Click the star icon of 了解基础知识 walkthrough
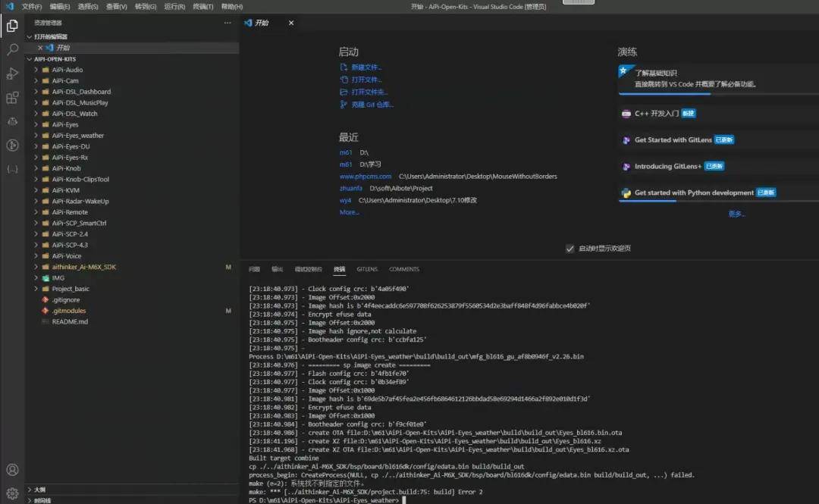The height and width of the screenshot is (504, 819). [623, 70]
